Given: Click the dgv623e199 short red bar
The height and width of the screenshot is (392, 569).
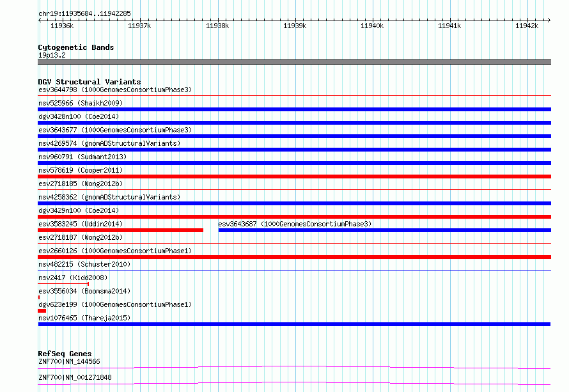Looking at the screenshot, I should click(42, 311).
